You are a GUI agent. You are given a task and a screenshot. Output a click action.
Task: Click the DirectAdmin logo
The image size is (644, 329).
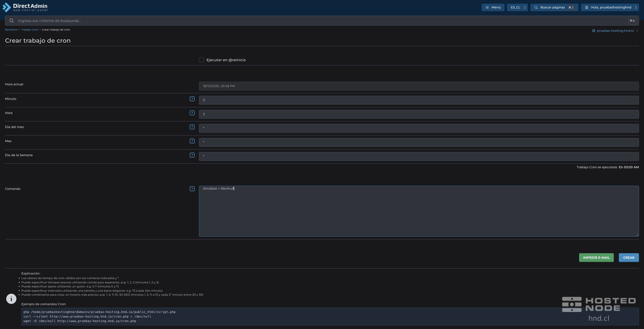[x=25, y=7]
